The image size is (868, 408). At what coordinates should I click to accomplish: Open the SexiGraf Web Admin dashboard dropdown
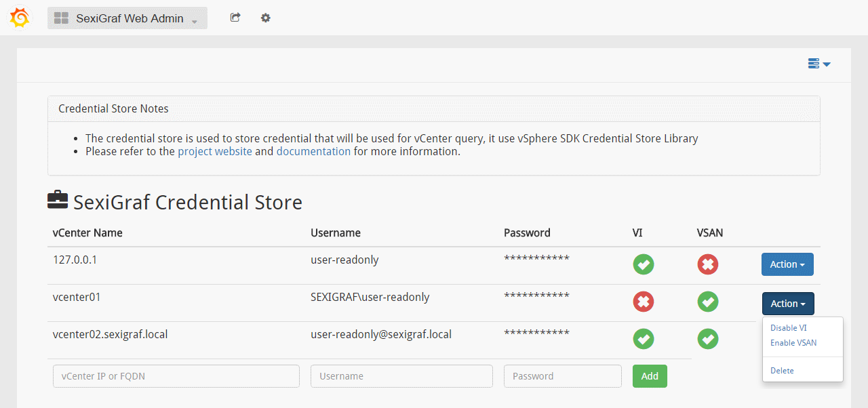click(x=127, y=18)
